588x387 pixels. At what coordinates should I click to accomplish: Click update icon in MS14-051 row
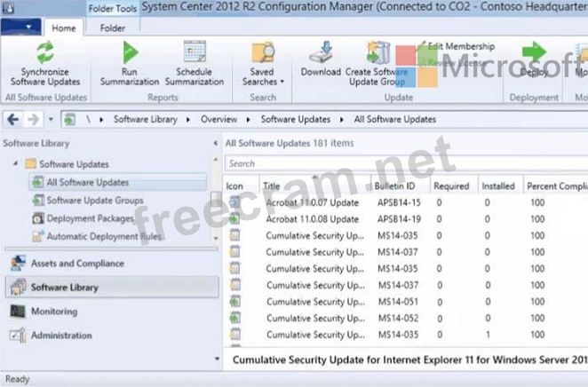coord(235,301)
